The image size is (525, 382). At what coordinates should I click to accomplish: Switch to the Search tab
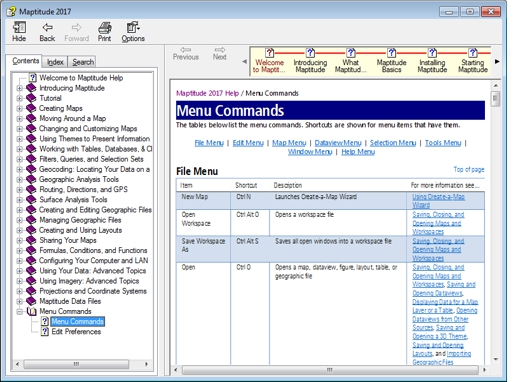pyautogui.click(x=83, y=62)
